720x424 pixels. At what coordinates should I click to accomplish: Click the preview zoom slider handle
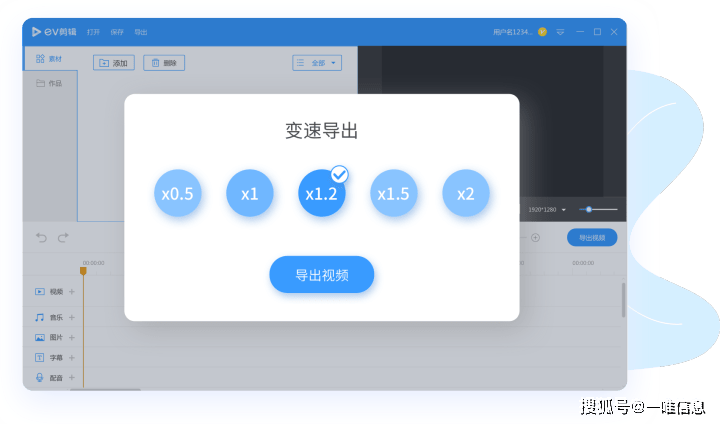(589, 209)
